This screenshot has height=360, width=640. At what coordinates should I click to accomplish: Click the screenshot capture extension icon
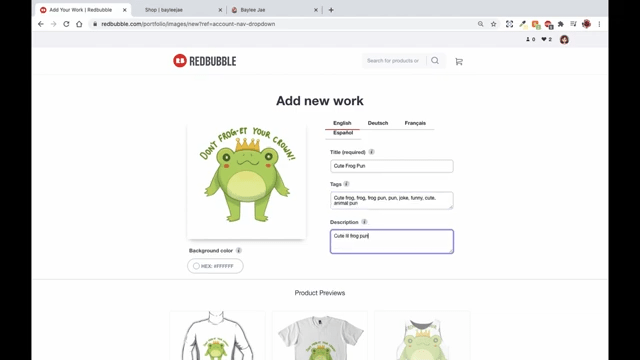point(509,24)
